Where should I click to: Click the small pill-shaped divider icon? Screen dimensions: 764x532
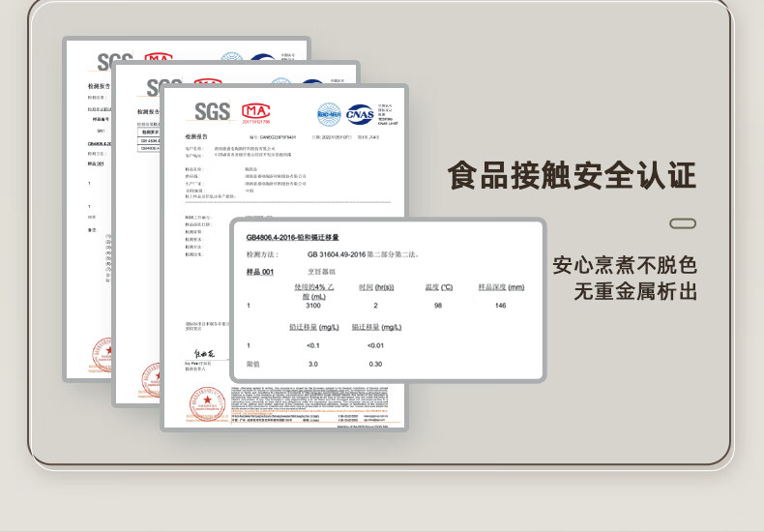click(683, 223)
